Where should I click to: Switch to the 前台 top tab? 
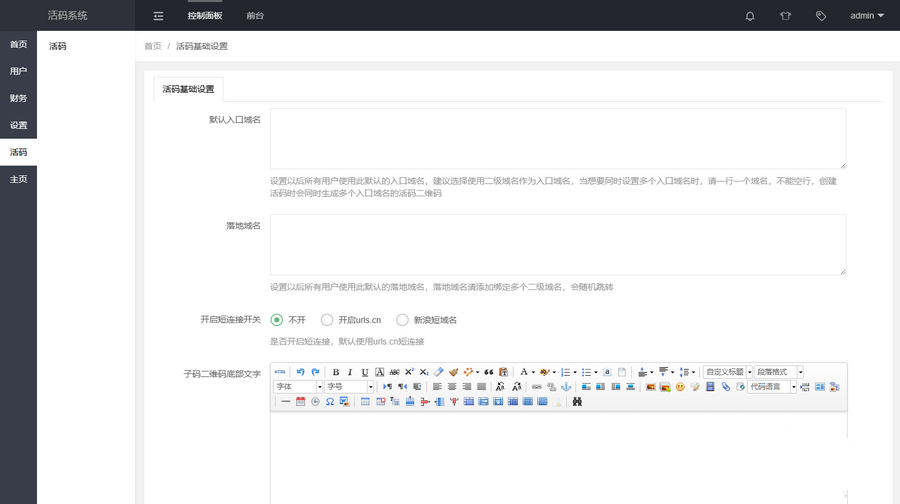pos(255,16)
